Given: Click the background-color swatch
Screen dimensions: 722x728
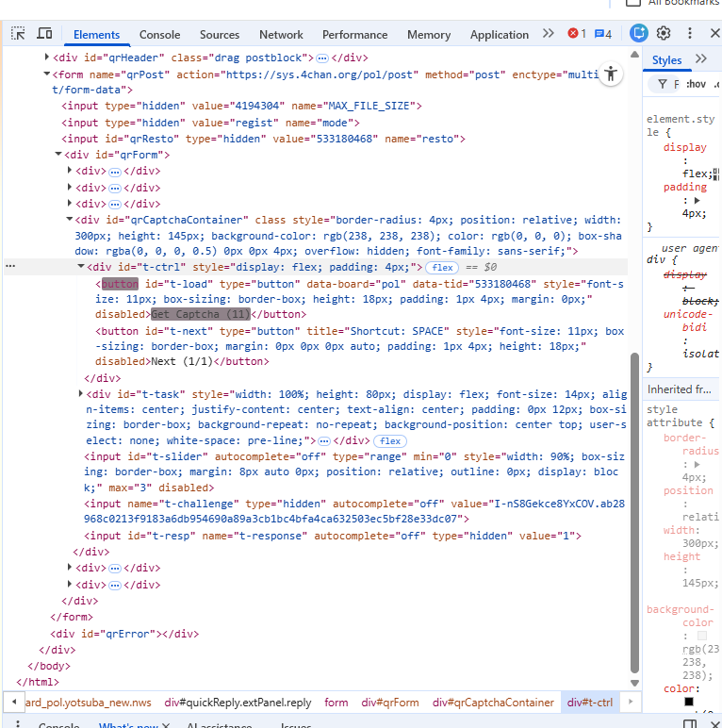Looking at the screenshot, I should click(x=702, y=636).
